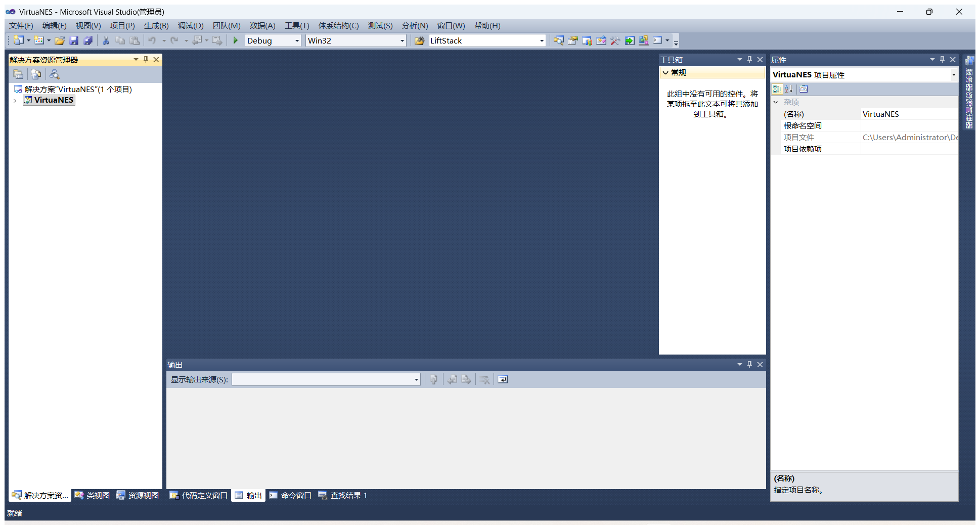Switch to the 命令窗口 tab
This screenshot has height=525, width=980.
click(x=290, y=495)
